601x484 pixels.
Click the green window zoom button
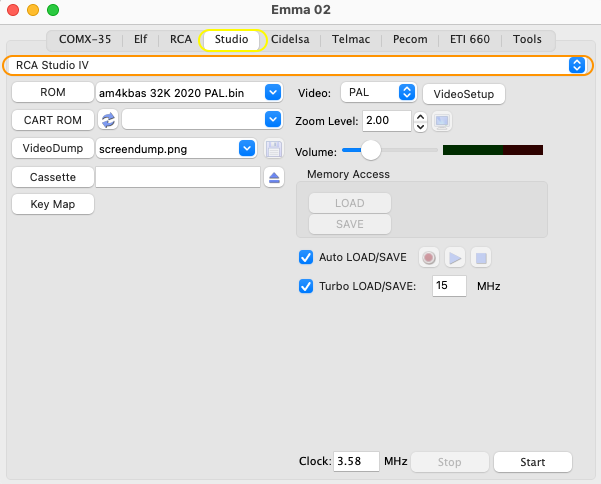coord(53,10)
